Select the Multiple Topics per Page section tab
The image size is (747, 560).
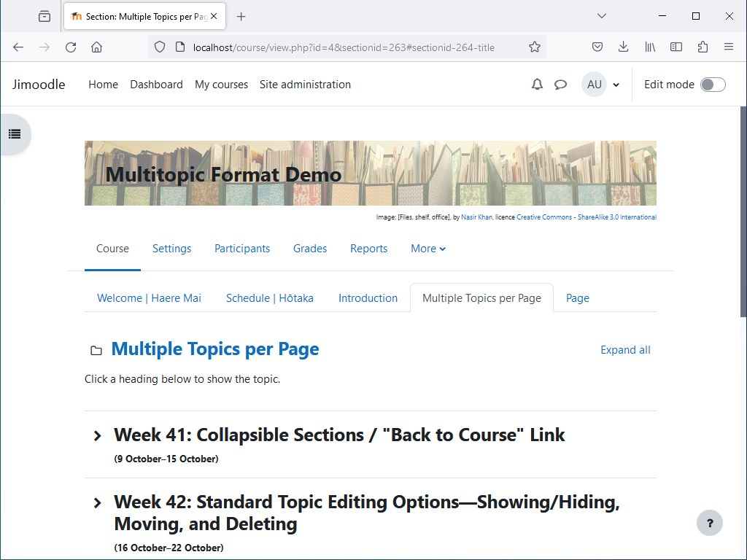pos(481,298)
